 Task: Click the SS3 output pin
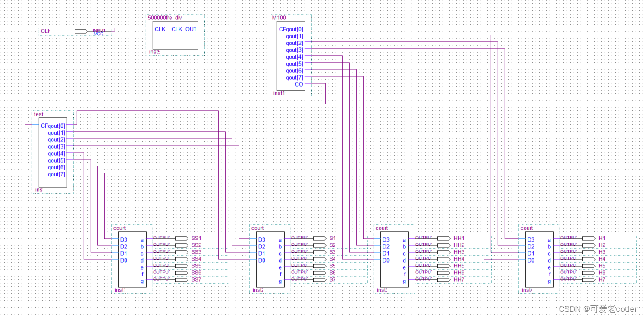pos(182,252)
